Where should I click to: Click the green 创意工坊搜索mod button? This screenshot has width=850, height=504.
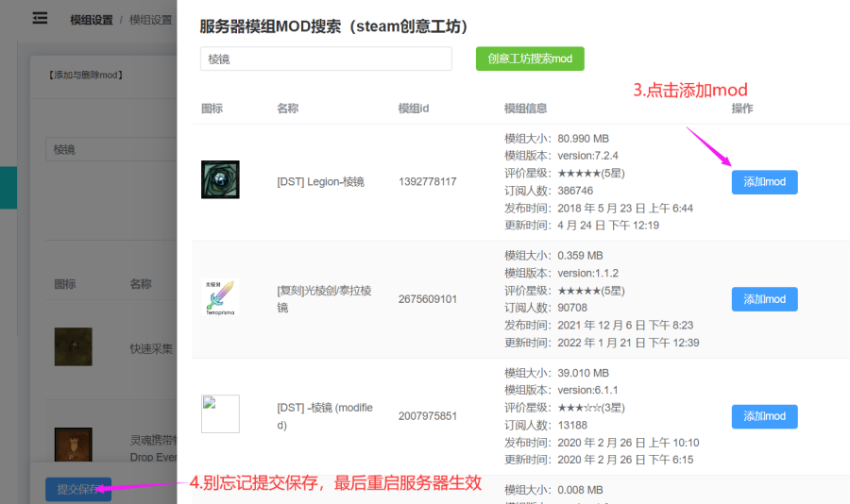[x=530, y=59]
